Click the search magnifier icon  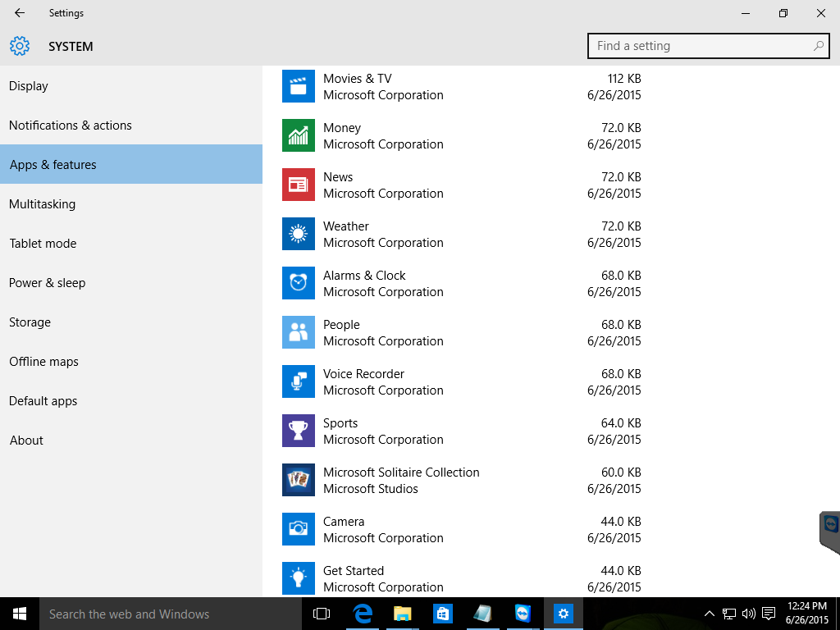[x=819, y=46]
